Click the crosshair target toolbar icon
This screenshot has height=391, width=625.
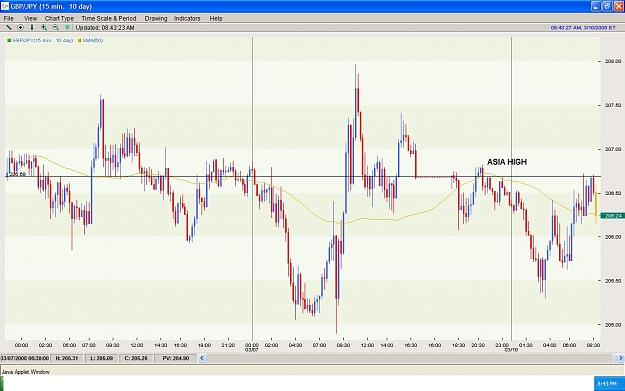point(20,28)
